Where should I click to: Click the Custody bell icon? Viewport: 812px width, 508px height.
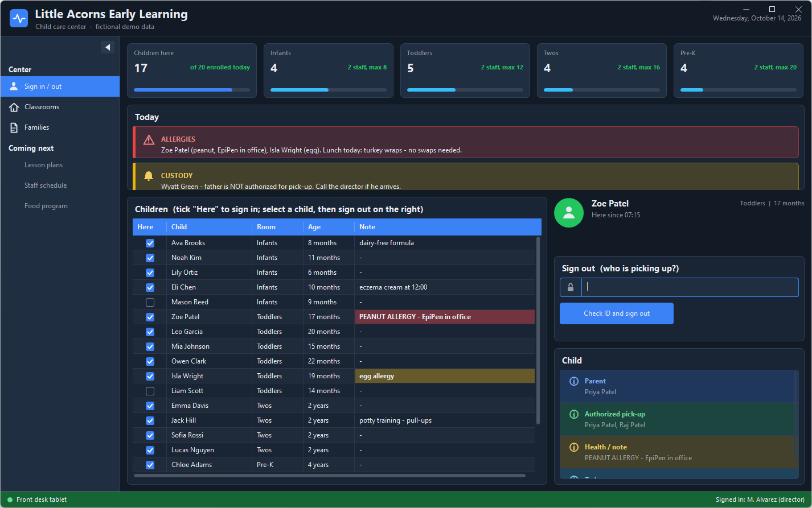point(149,176)
